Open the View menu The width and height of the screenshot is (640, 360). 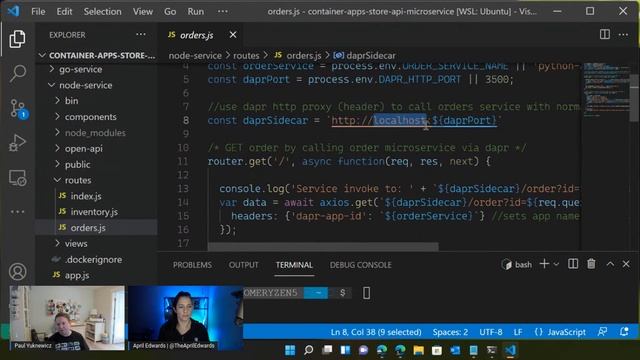click(x=143, y=11)
